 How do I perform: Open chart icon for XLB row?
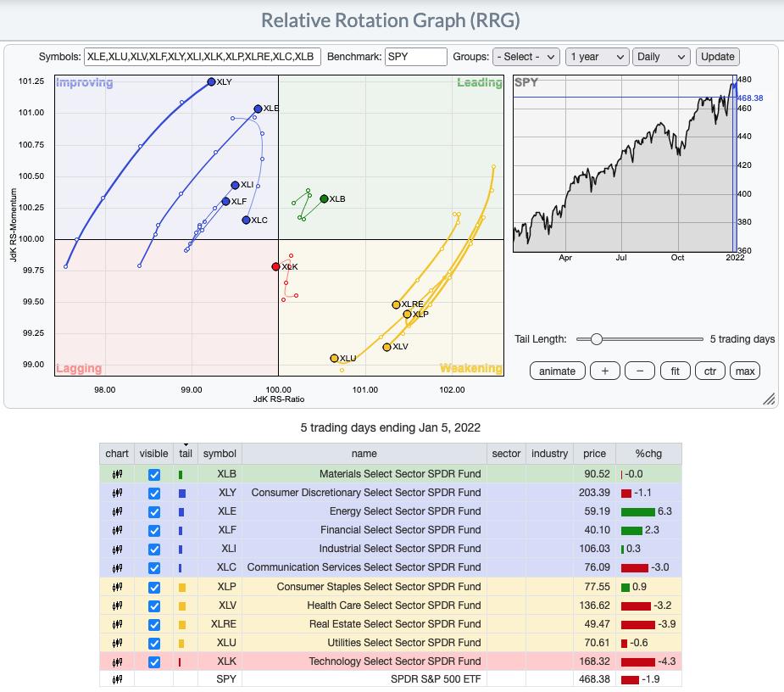point(117,474)
